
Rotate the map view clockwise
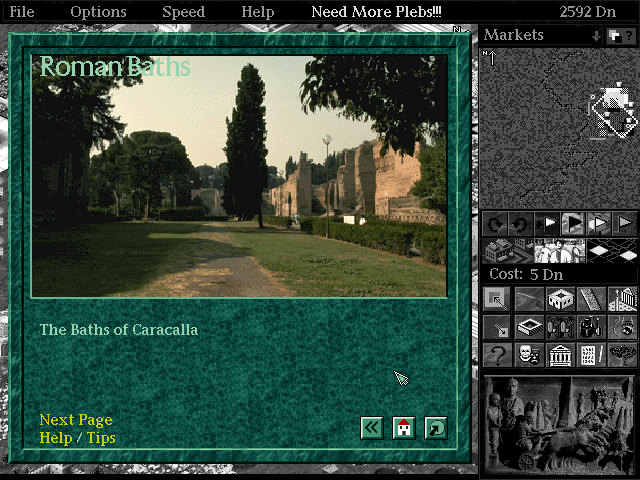tap(495, 224)
